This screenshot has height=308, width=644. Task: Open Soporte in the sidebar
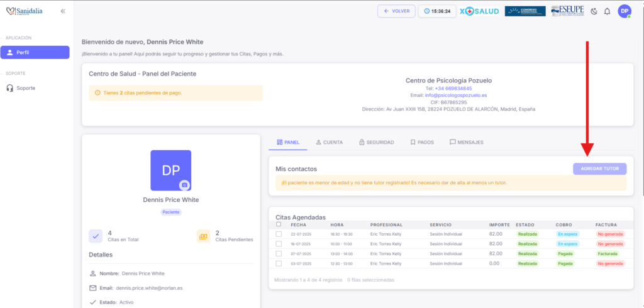pos(26,88)
